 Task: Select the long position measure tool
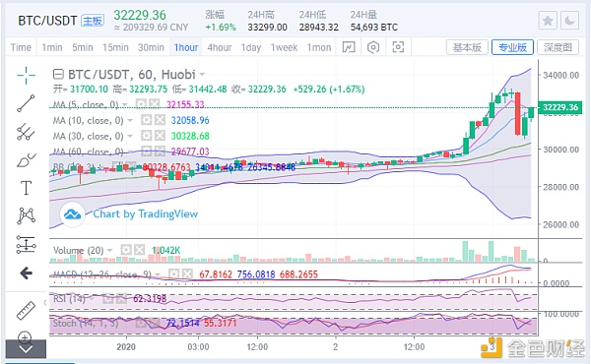[x=26, y=245]
